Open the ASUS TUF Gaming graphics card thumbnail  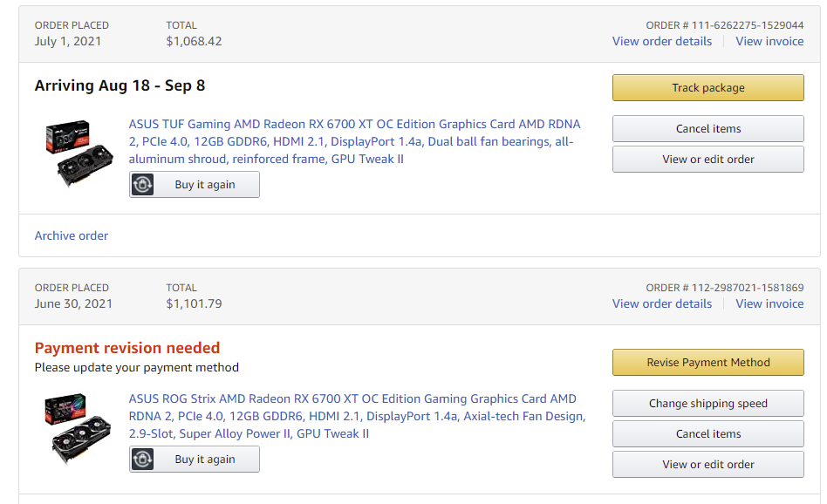(x=79, y=153)
